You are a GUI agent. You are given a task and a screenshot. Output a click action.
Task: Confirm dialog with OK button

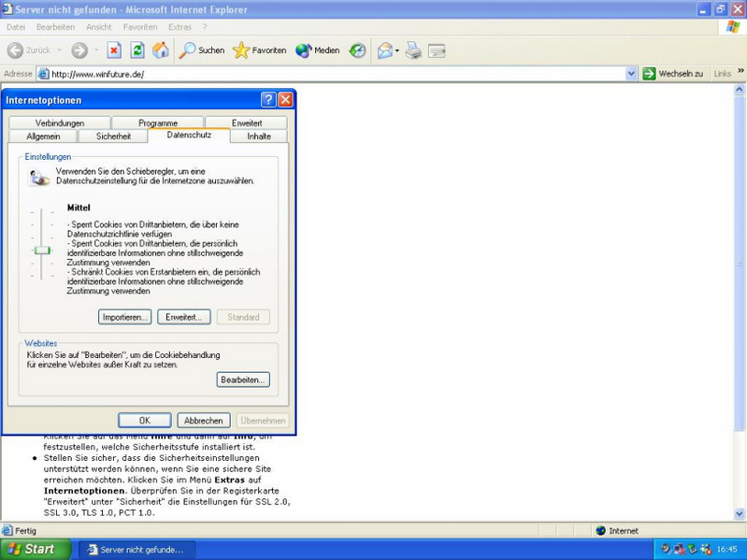[145, 421]
